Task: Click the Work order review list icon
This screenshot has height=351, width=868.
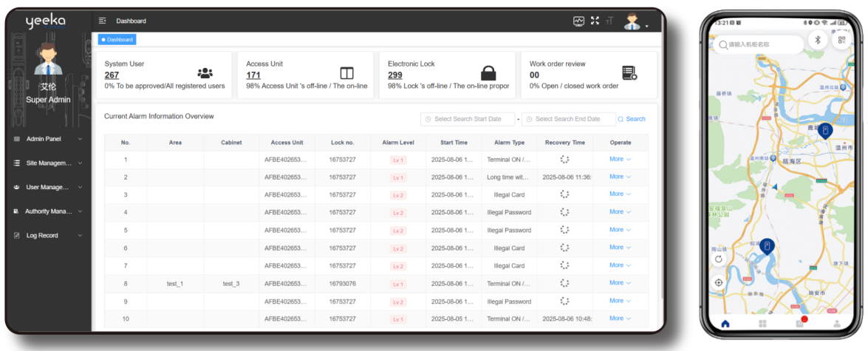Action: point(630,73)
